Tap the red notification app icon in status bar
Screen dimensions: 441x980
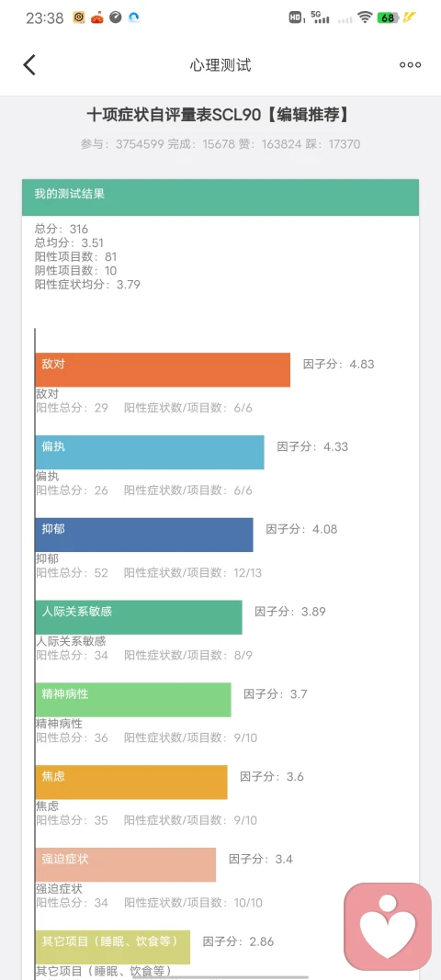click(97, 17)
